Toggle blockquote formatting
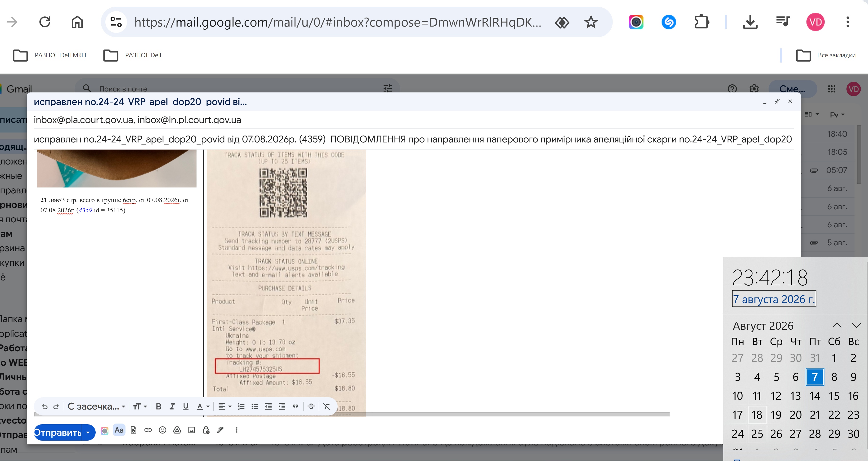868x461 pixels. pos(295,407)
